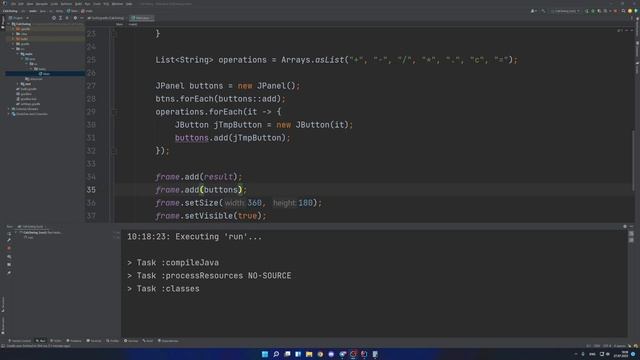Select the Main.java editor tab

pos(141,18)
